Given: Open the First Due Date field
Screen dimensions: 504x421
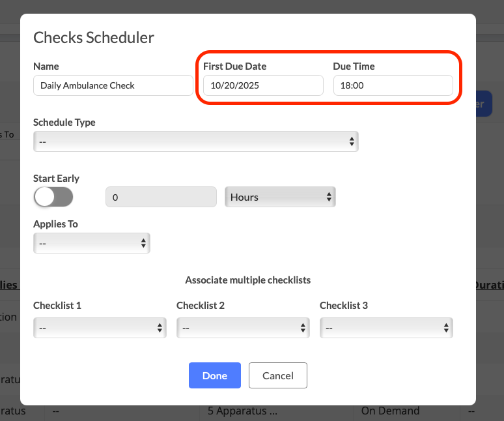Looking at the screenshot, I should (263, 85).
